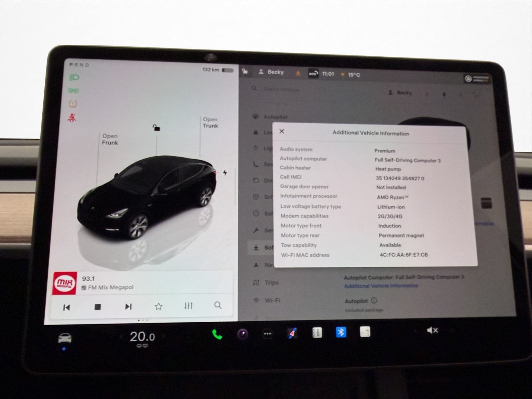This screenshot has height=399, width=532.
Task: Open the phone app icon
Action: coord(217,334)
